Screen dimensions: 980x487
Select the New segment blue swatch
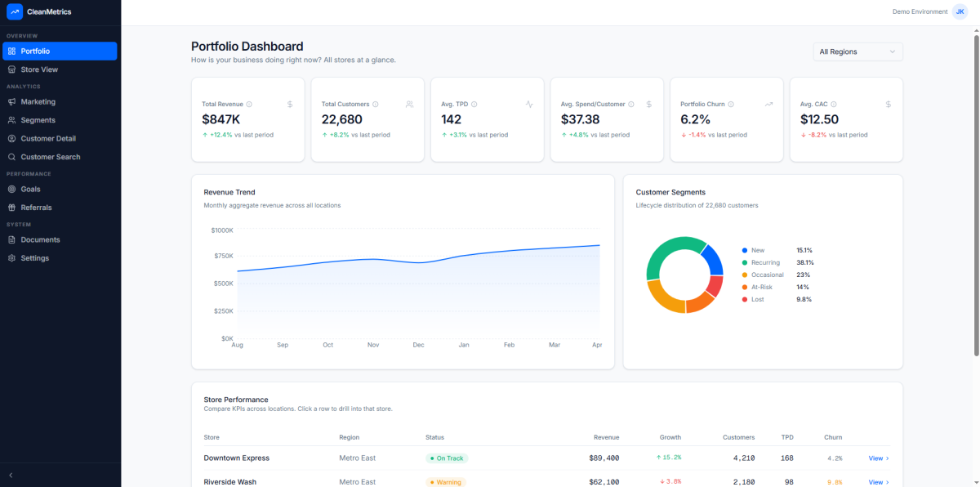pyautogui.click(x=744, y=250)
